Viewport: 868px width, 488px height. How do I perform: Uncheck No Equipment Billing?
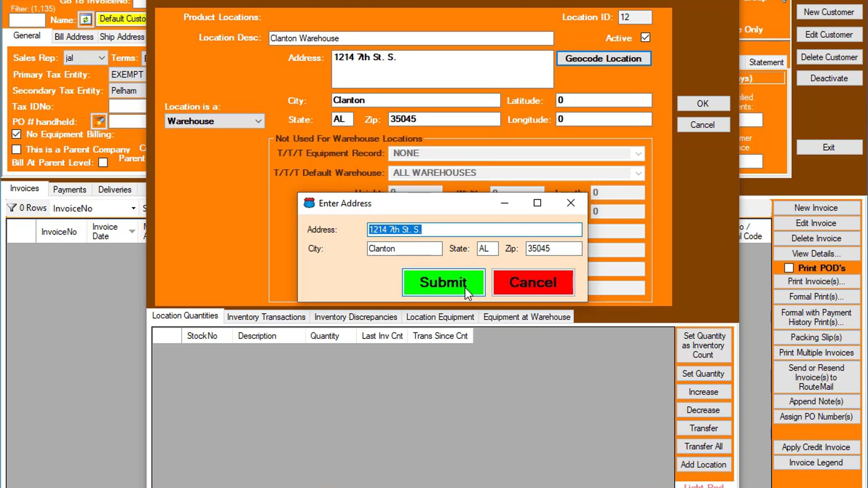click(17, 134)
